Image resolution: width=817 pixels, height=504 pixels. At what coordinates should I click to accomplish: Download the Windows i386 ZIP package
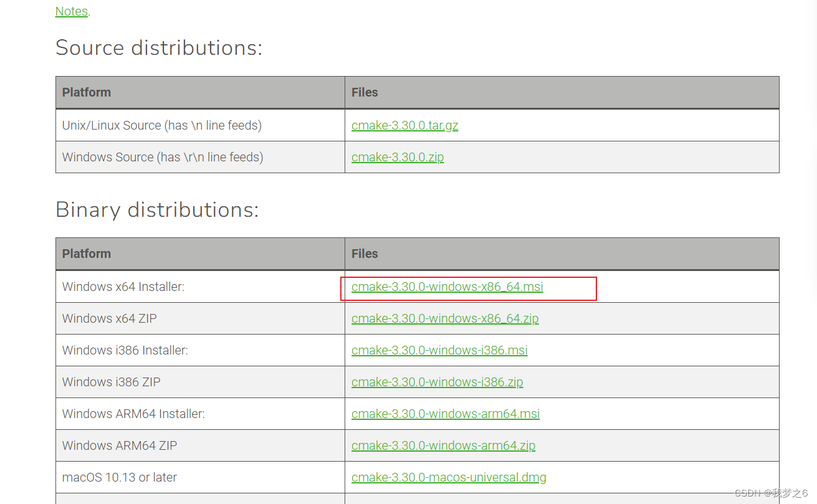coord(437,382)
